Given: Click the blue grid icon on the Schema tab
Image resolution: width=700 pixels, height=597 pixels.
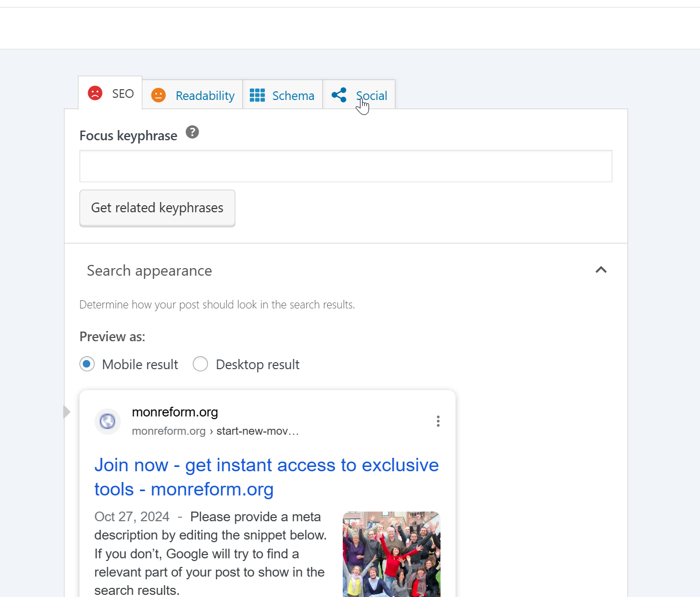Looking at the screenshot, I should point(257,95).
